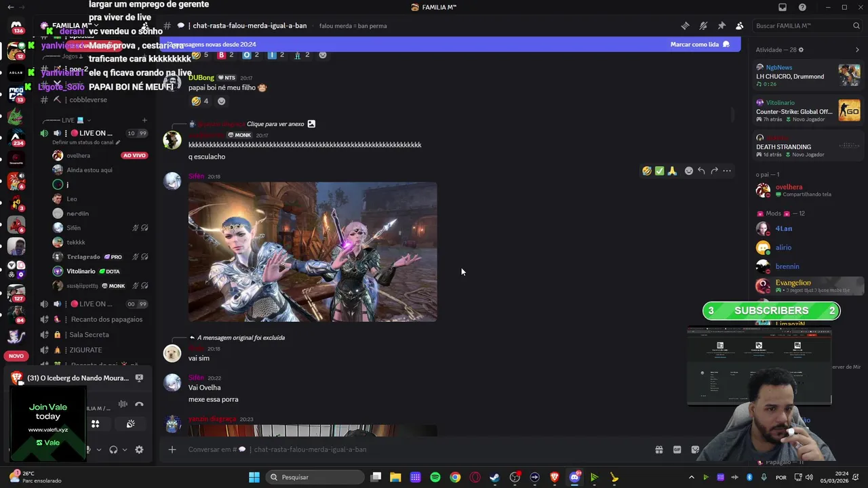The height and width of the screenshot is (488, 868).
Task: Toggle the member list icon
Action: coord(739,26)
